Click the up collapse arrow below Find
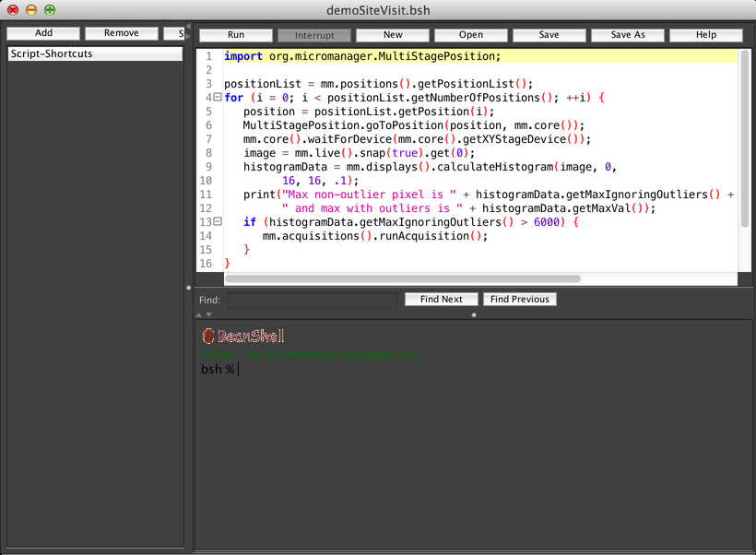The image size is (756, 555). point(198,314)
